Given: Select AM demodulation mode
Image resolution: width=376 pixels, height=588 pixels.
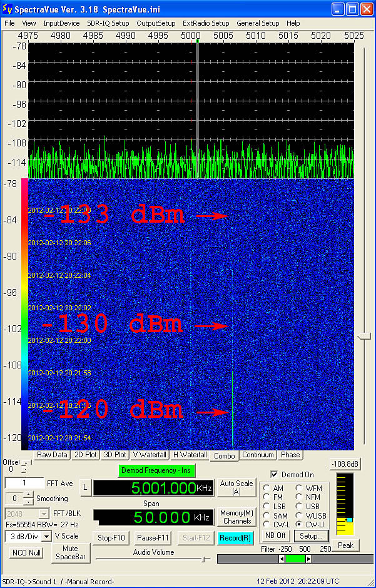Looking at the screenshot, I should click(x=266, y=489).
